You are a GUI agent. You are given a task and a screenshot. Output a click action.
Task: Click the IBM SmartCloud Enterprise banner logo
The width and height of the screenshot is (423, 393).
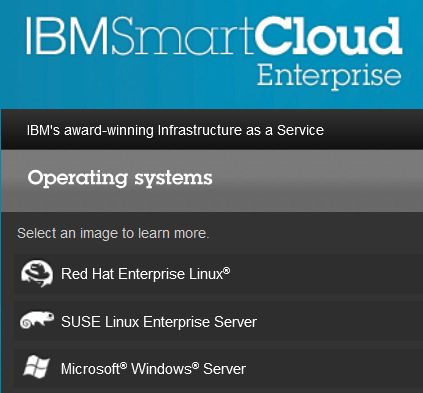tap(214, 53)
